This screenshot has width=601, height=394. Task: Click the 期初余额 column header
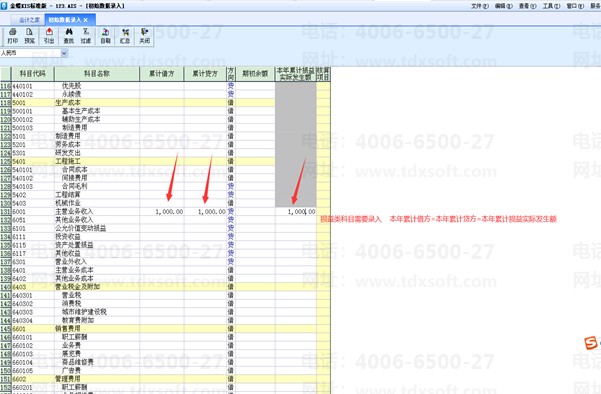click(x=255, y=74)
